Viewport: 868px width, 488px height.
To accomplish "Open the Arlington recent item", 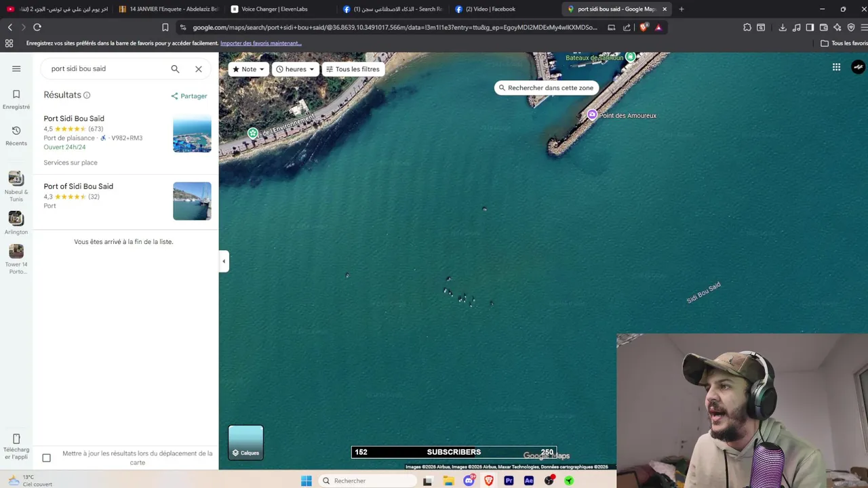I will [16, 224].
